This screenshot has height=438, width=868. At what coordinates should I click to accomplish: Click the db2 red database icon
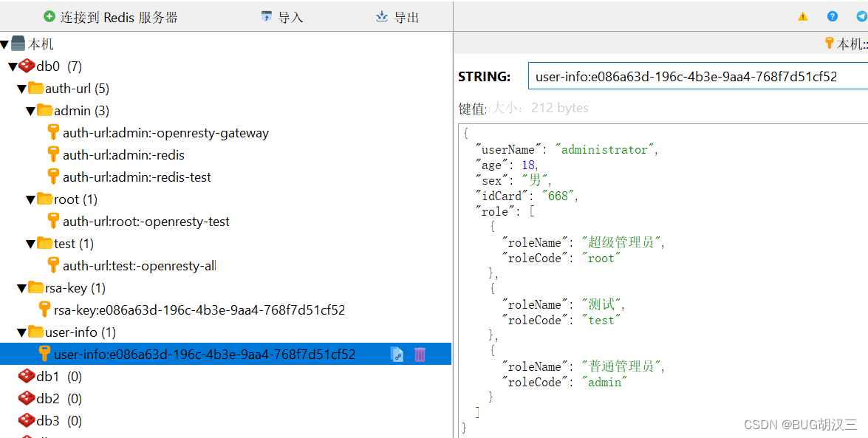coord(27,398)
